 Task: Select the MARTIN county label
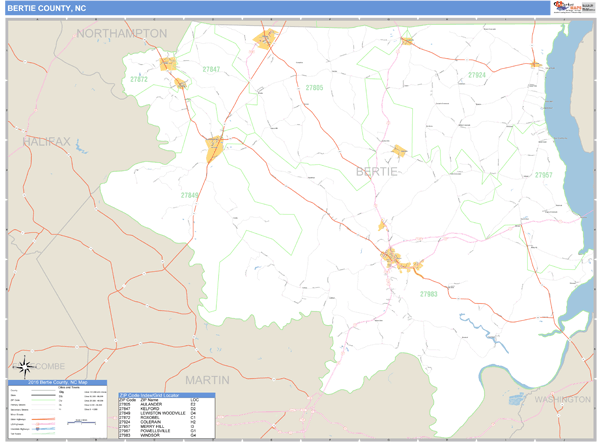click(207, 380)
